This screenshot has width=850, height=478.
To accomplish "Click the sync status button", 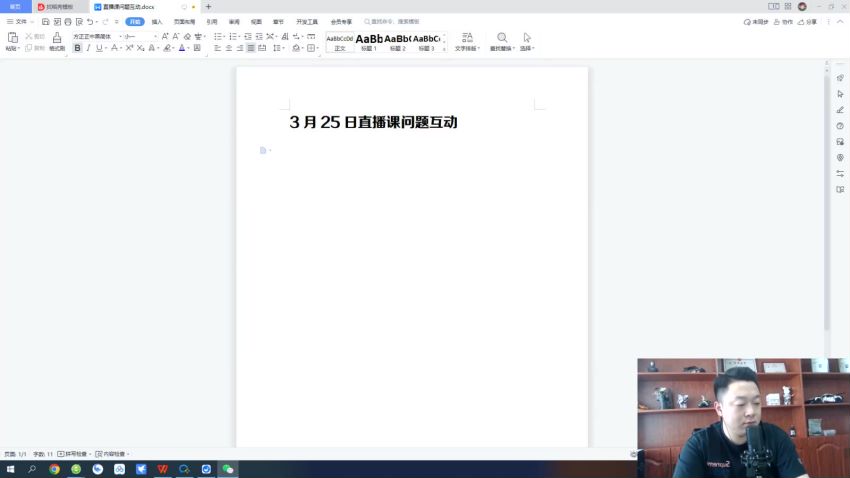I will (756, 22).
